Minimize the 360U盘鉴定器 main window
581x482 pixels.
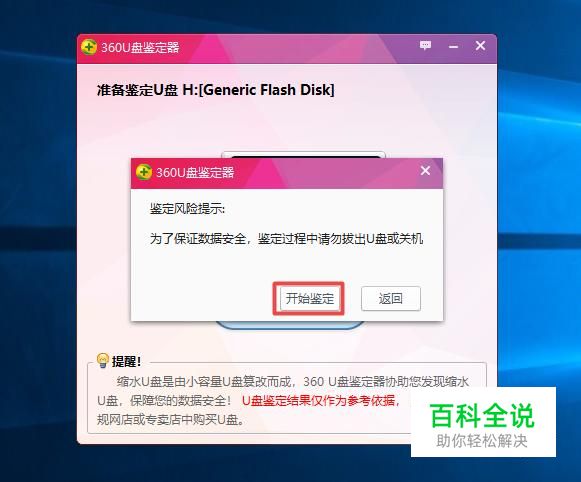tap(453, 47)
